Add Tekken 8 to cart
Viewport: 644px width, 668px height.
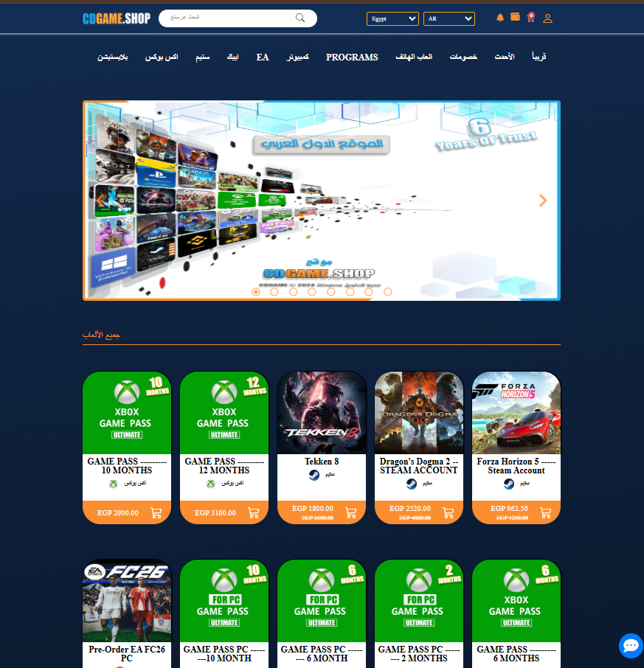point(350,512)
